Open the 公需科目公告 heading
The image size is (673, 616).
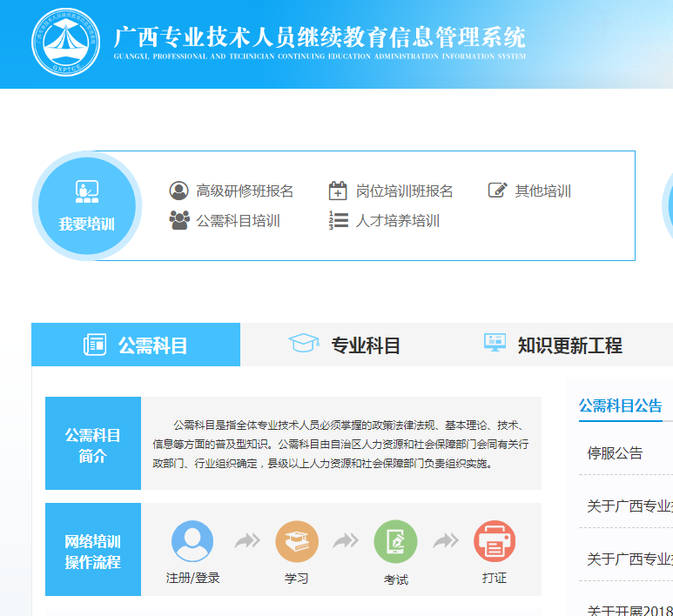[x=620, y=405]
